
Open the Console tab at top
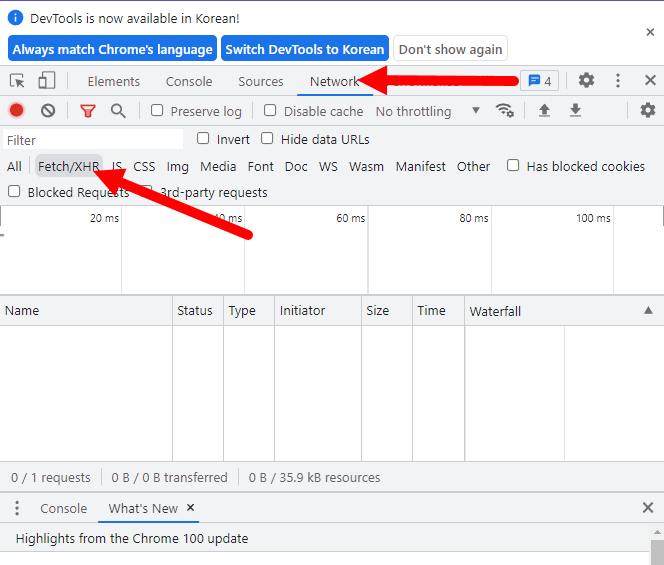189,81
